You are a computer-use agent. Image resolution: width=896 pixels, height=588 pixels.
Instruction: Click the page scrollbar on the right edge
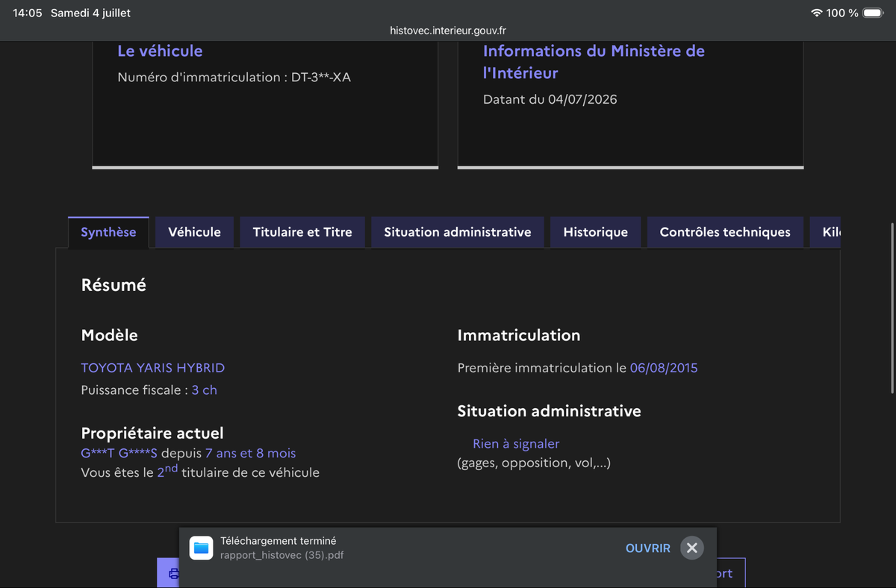893,308
